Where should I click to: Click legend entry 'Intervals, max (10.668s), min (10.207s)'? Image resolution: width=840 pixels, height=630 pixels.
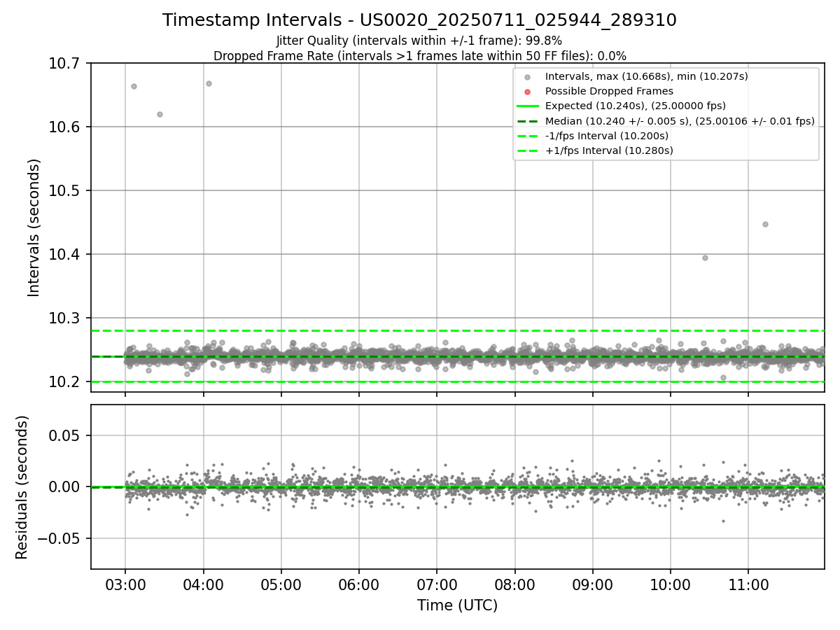[647, 76]
